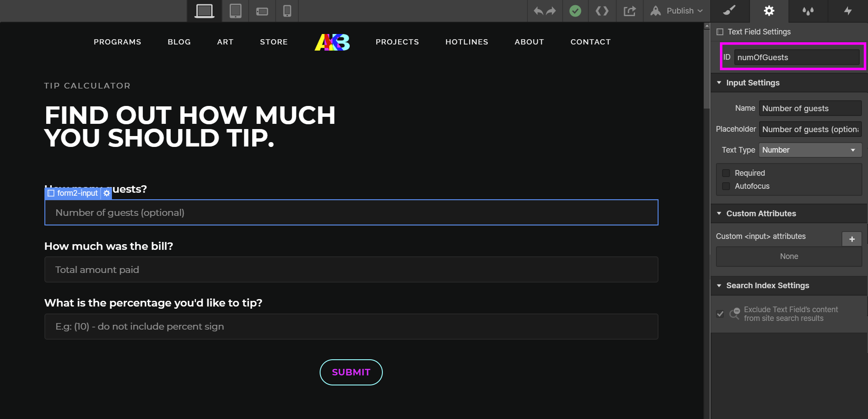Open the Style Manager drops tab
This screenshot has height=419, width=868.
pos(808,11)
